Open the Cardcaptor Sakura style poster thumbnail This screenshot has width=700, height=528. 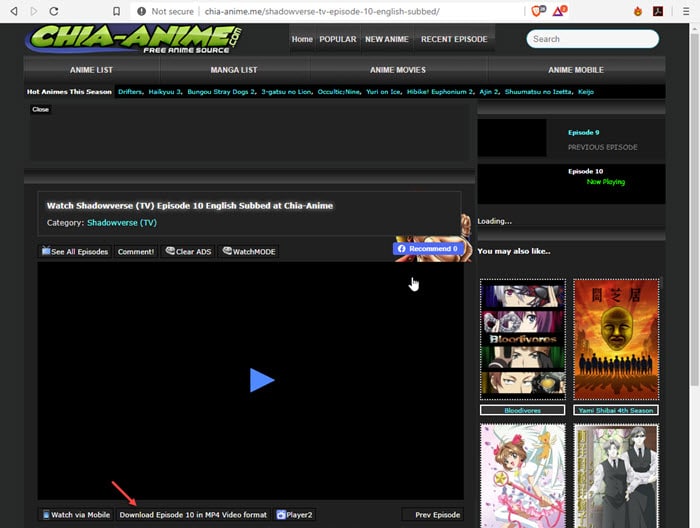coord(523,476)
